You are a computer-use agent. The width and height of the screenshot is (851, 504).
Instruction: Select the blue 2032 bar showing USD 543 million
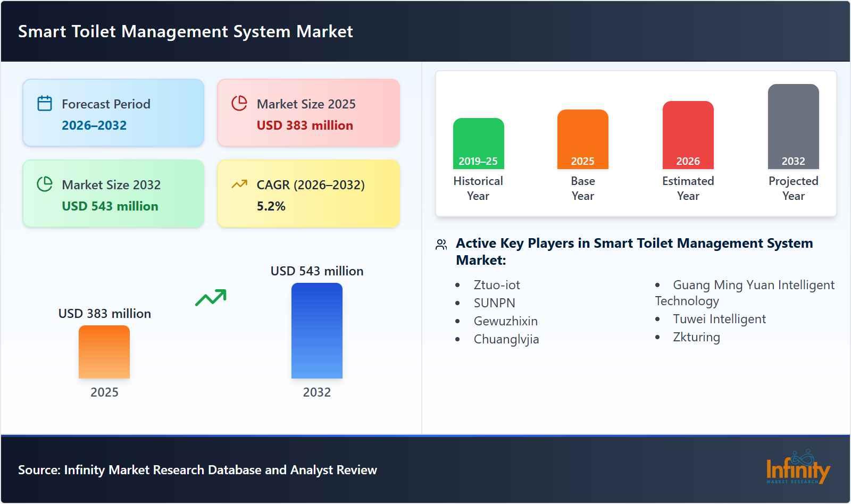[317, 331]
